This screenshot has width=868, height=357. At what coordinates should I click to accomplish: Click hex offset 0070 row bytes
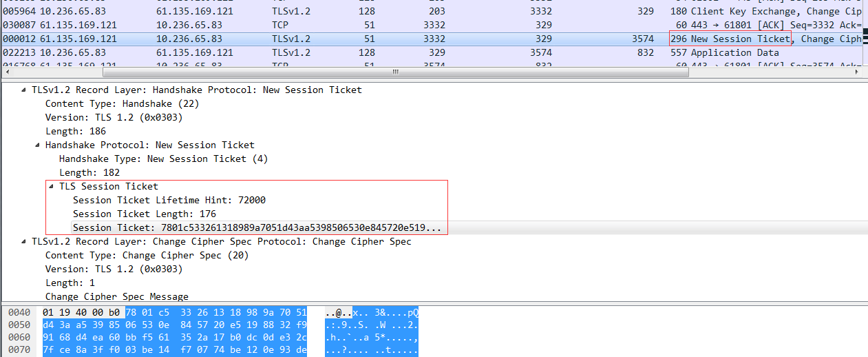tap(174, 350)
